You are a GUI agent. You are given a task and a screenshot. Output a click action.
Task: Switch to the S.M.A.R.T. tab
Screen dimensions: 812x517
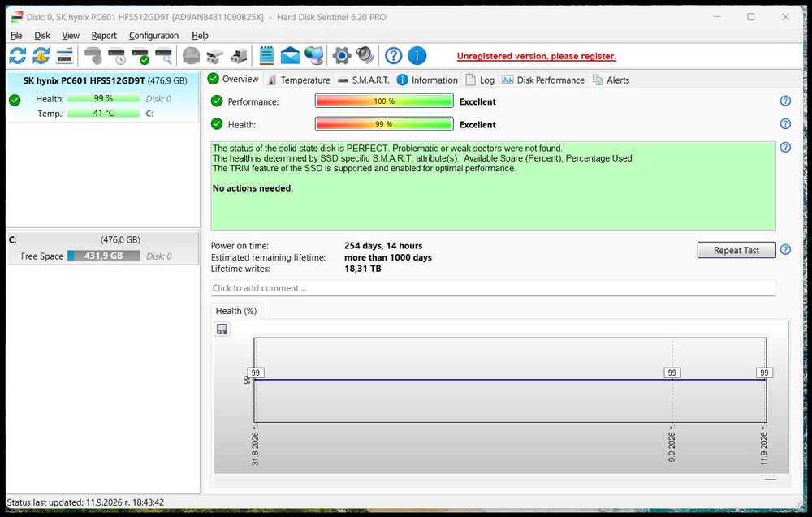(364, 80)
